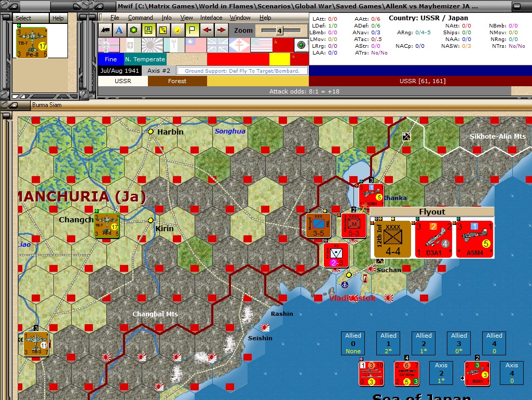Click the N. Temperate weather zone label
532x400 pixels.
pyautogui.click(x=145, y=59)
